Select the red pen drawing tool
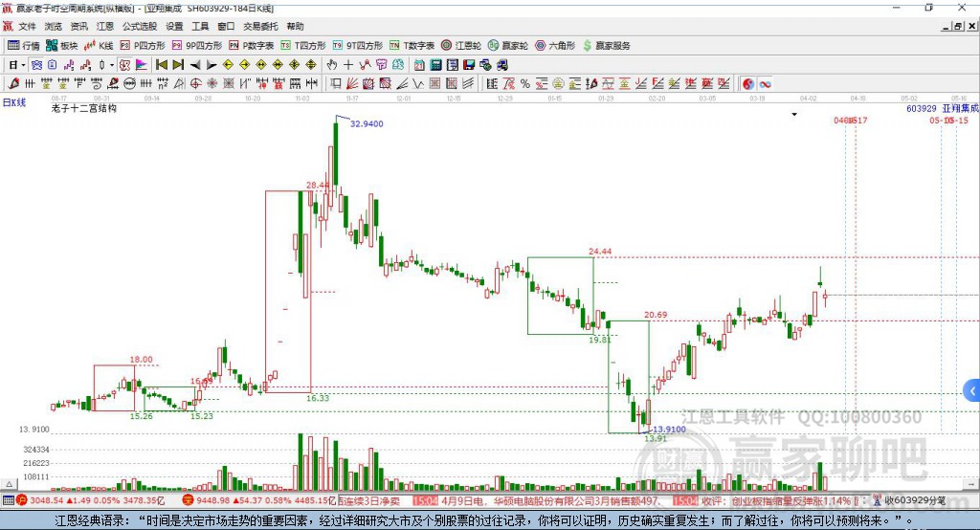This screenshot has height=530, width=980. [13, 84]
